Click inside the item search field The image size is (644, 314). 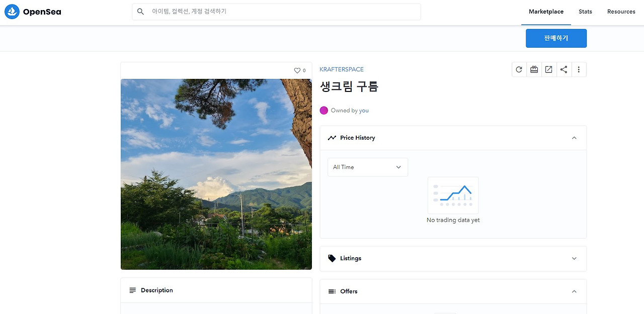pyautogui.click(x=276, y=11)
